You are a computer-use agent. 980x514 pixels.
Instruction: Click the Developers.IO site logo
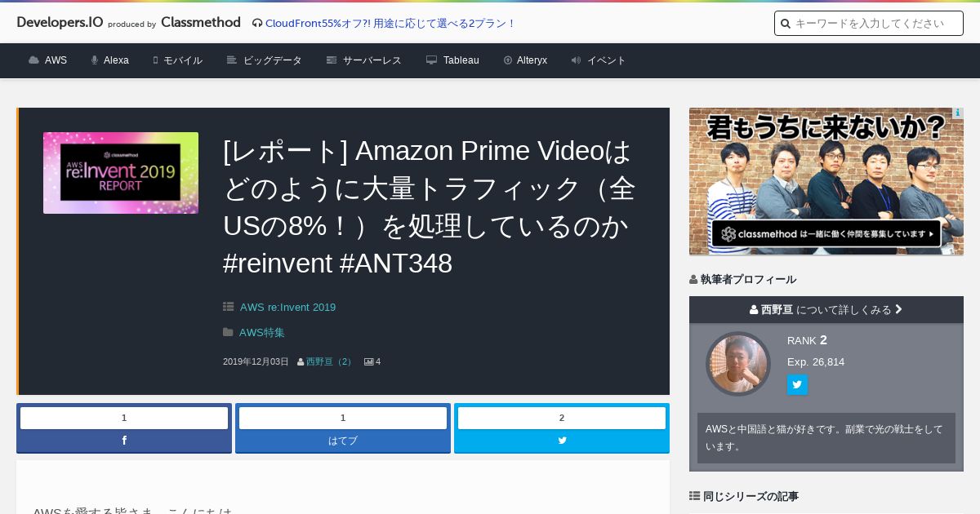coord(60,22)
